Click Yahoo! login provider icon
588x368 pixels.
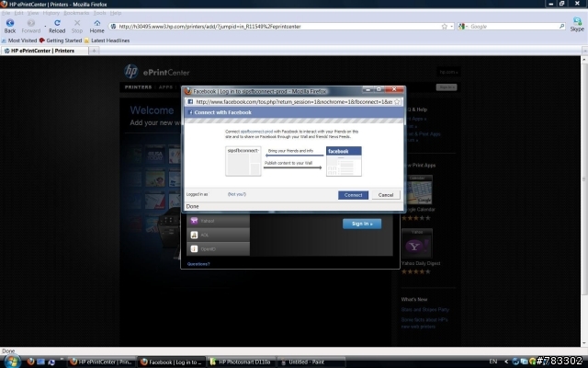(194, 221)
